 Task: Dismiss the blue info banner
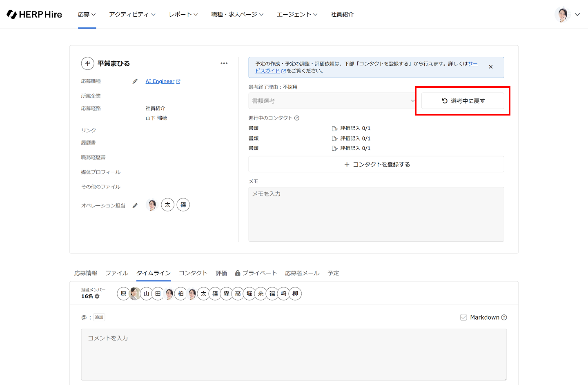491,67
